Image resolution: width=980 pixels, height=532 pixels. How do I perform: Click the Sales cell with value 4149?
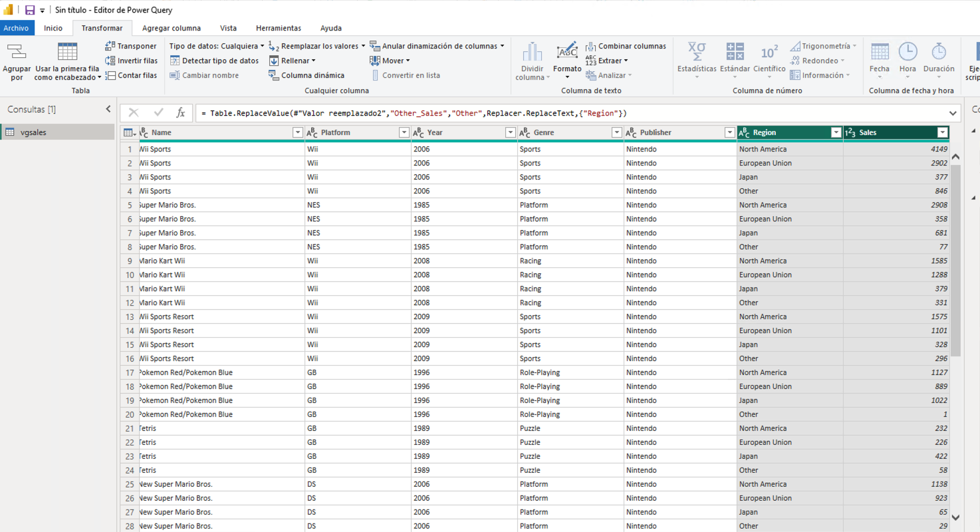point(896,149)
